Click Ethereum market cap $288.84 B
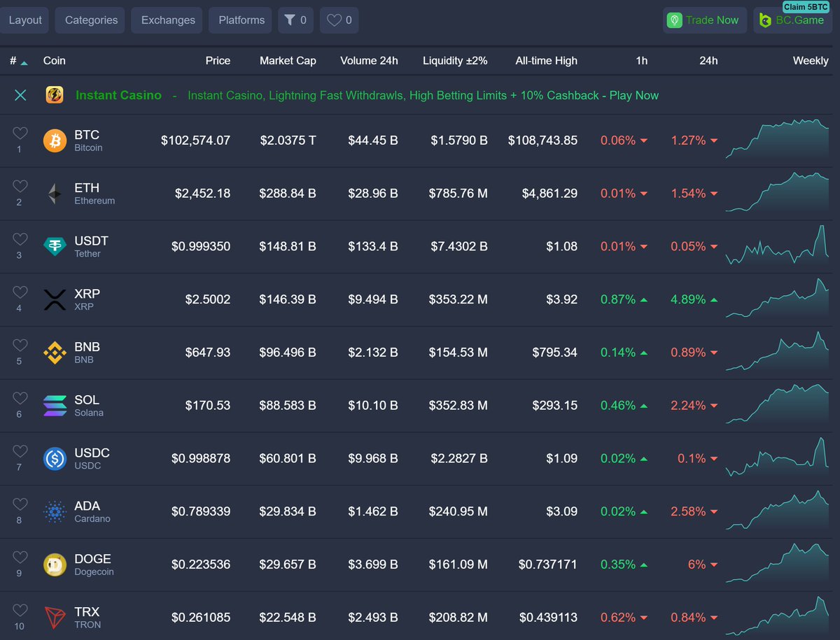 pyautogui.click(x=288, y=194)
